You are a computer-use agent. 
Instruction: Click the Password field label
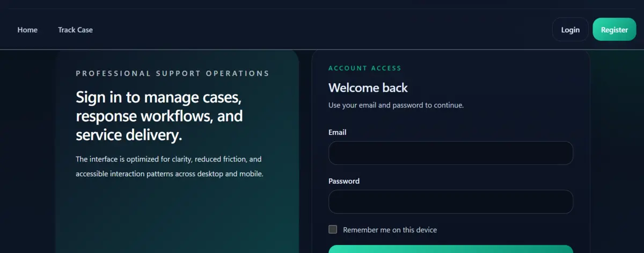[343, 181]
